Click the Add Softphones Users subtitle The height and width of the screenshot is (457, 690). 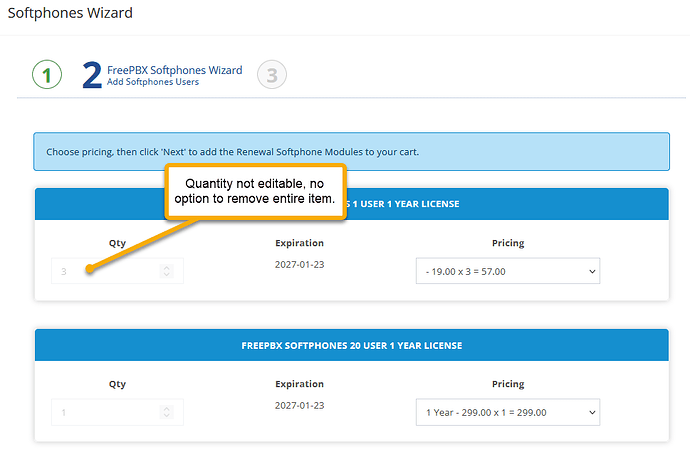pyautogui.click(x=153, y=82)
